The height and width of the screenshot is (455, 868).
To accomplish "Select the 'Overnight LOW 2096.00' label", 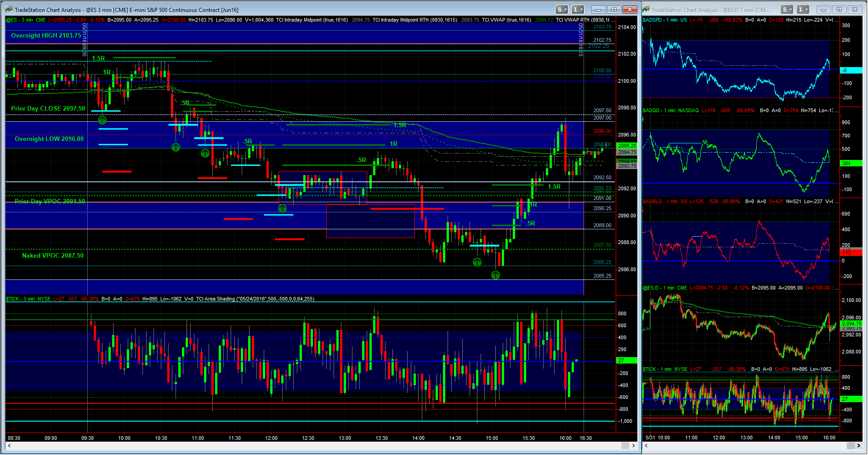I will [49, 139].
